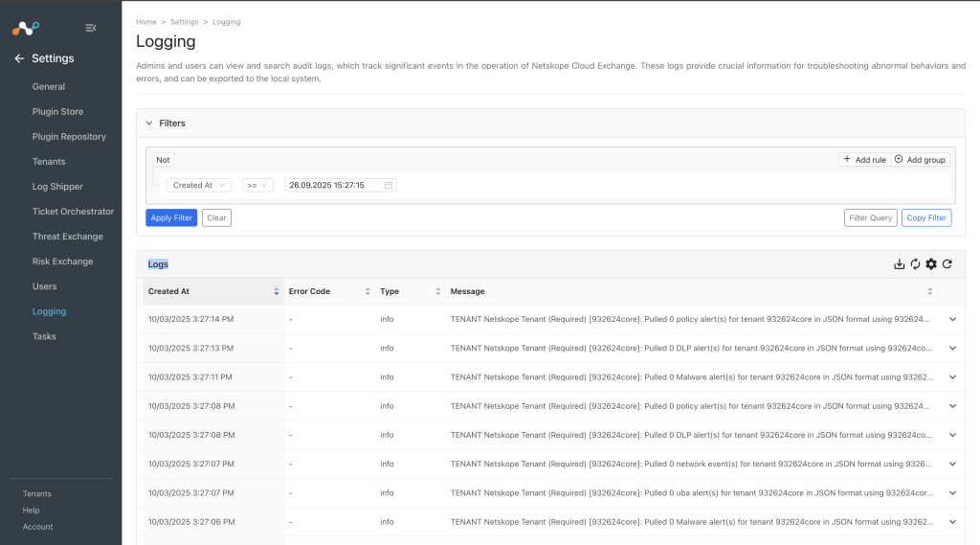980x545 pixels.
Task: Open Plugin Repository in sidebar
Action: [x=69, y=136]
